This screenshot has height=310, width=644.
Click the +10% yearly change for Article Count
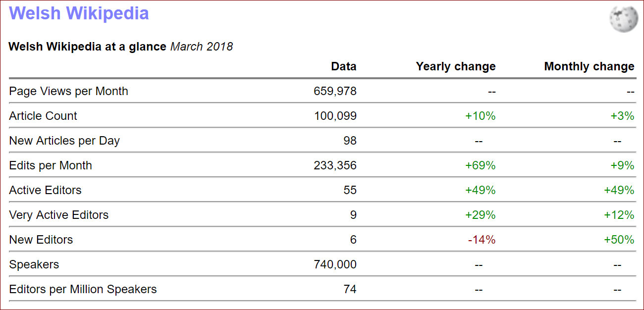[x=481, y=116]
